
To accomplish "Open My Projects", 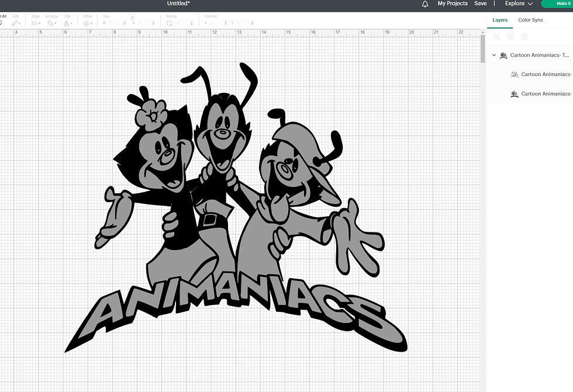I will click(x=452, y=4).
